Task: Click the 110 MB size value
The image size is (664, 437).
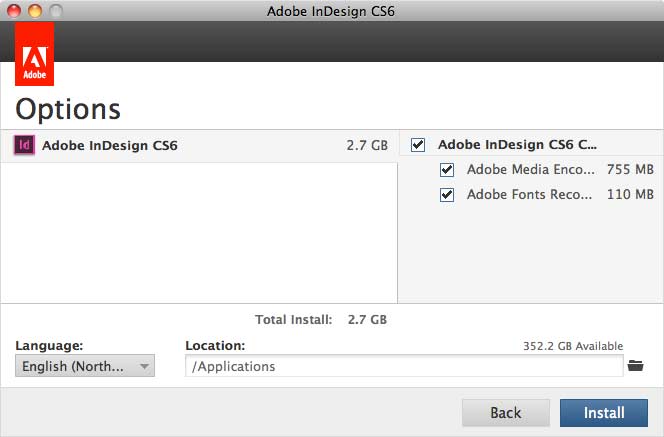Action: pos(630,194)
